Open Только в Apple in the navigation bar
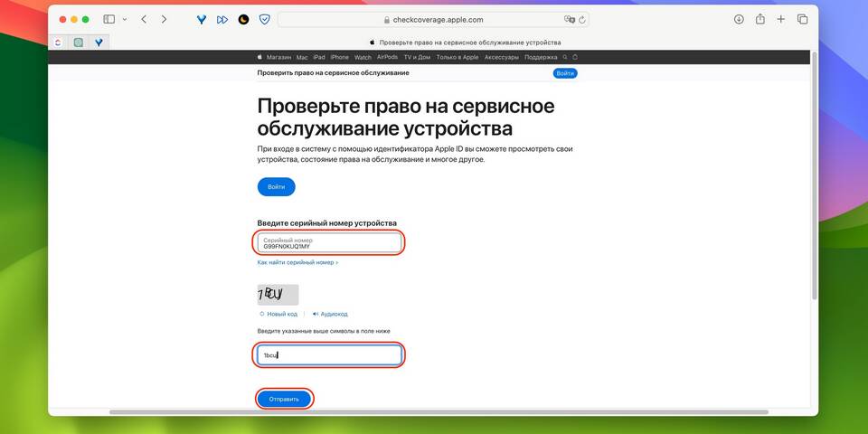 pyautogui.click(x=458, y=57)
